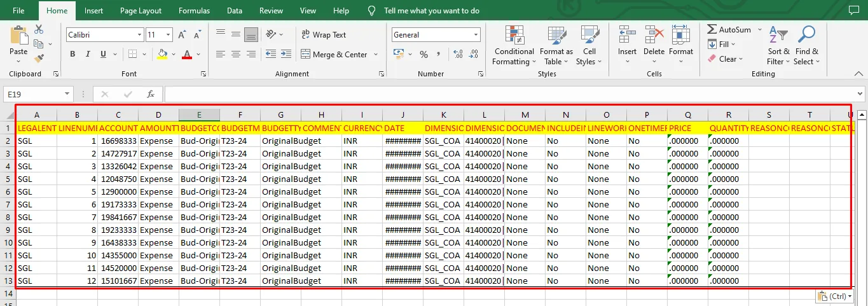Switch to the Page Layout tab
Image resolution: width=868 pixels, height=306 pixels.
click(x=141, y=11)
